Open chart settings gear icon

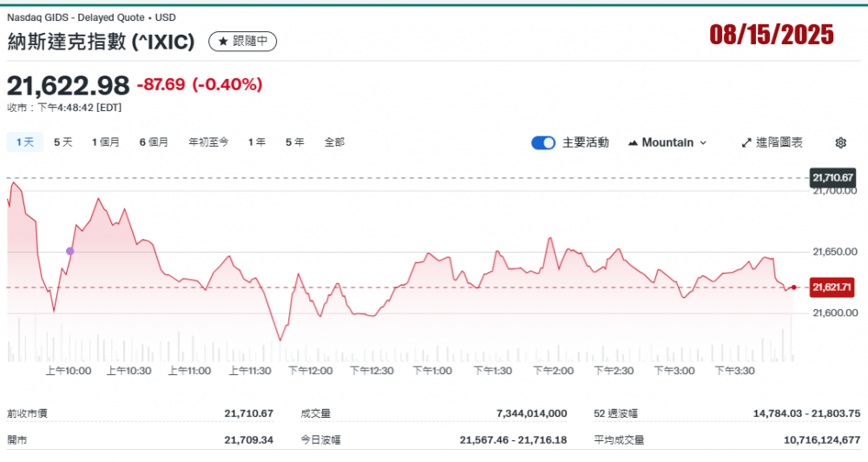point(840,142)
